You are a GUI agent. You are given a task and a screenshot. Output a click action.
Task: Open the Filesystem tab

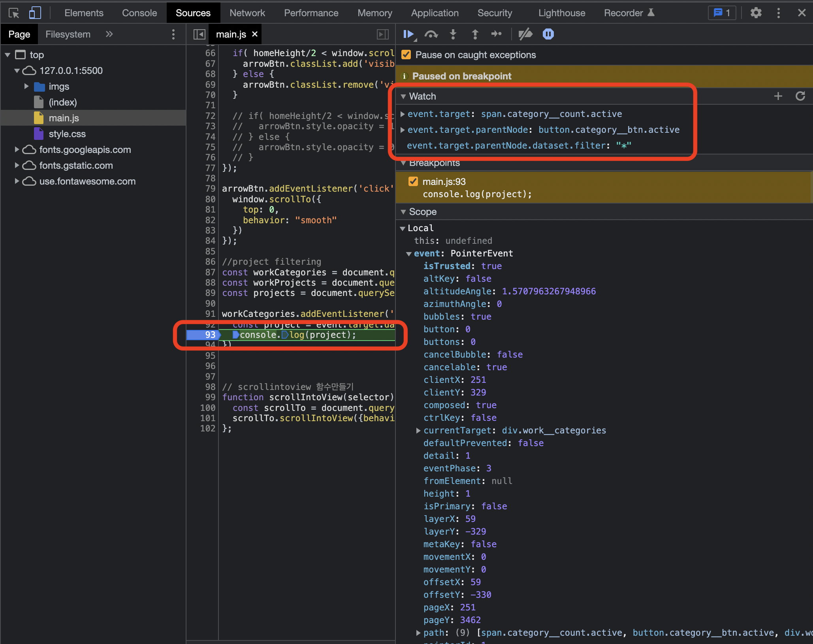[x=68, y=34]
